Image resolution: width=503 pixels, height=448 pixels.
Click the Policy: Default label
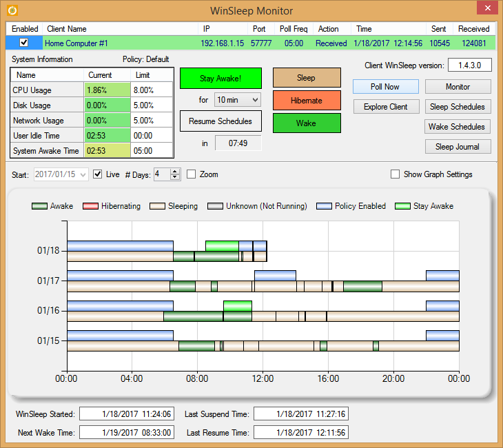point(145,59)
